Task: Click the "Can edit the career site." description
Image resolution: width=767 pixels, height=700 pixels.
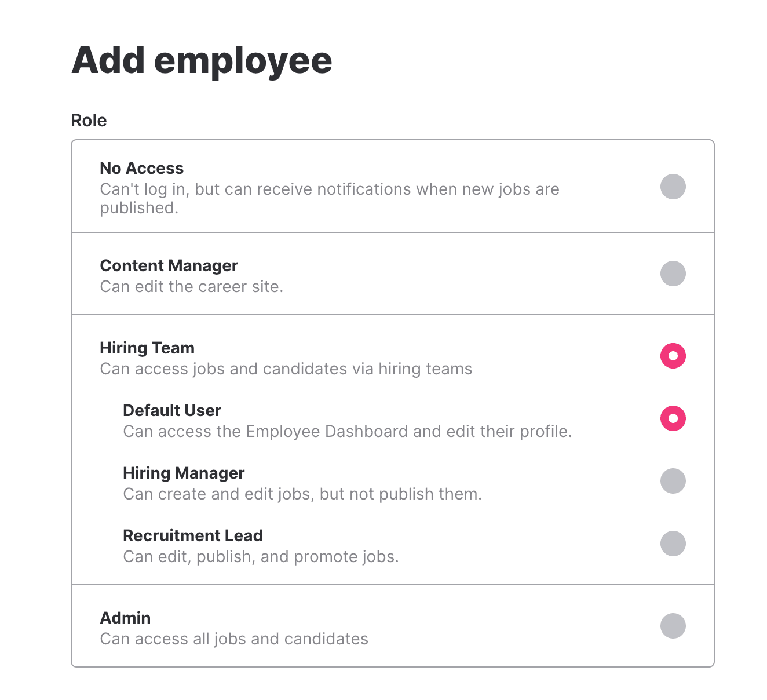Action: click(191, 286)
